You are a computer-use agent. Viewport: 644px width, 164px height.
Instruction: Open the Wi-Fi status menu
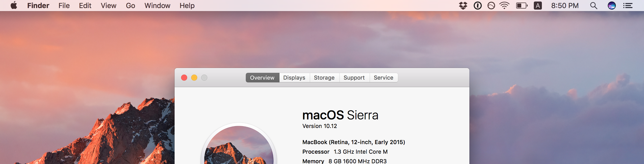click(504, 6)
